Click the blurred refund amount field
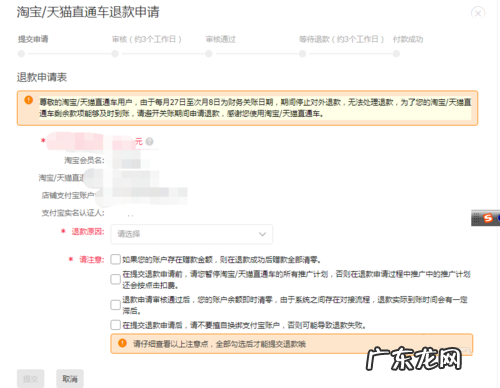 (x=90, y=141)
